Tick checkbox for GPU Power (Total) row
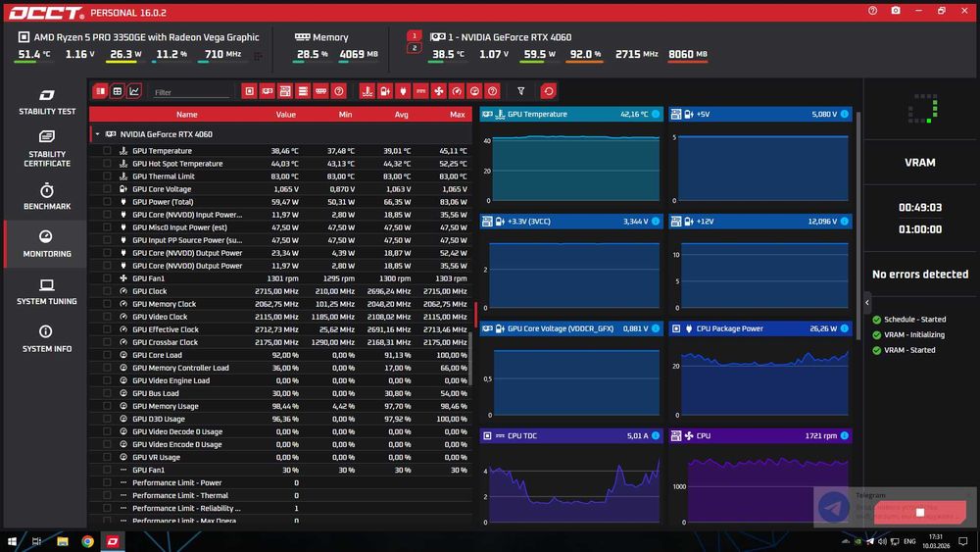 click(x=107, y=202)
